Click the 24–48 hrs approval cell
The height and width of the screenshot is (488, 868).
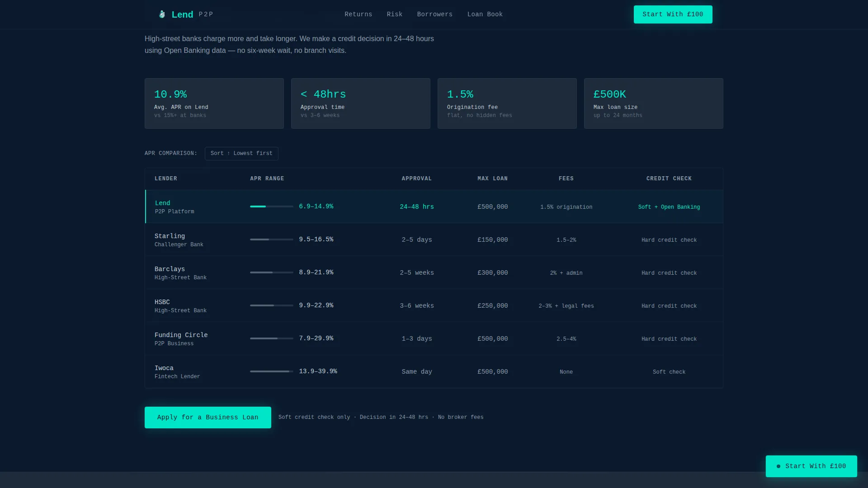(x=417, y=207)
